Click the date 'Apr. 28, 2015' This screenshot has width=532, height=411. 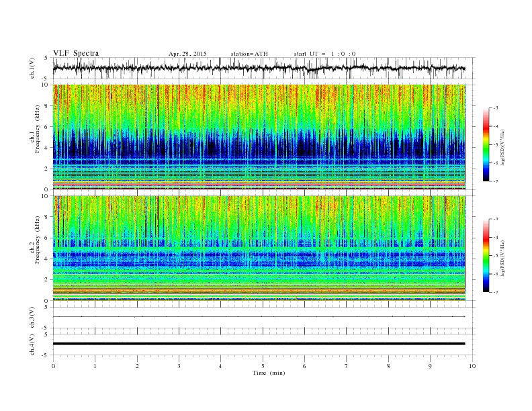click(x=187, y=54)
